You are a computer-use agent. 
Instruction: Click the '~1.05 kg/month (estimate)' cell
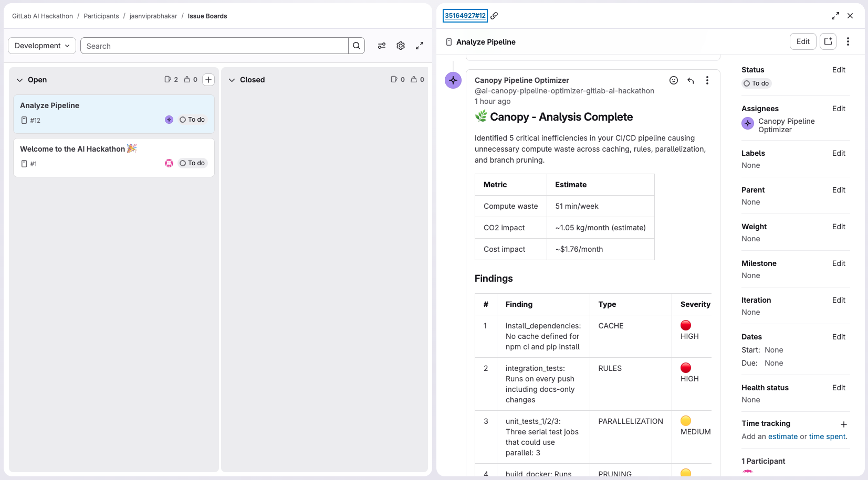(601, 228)
